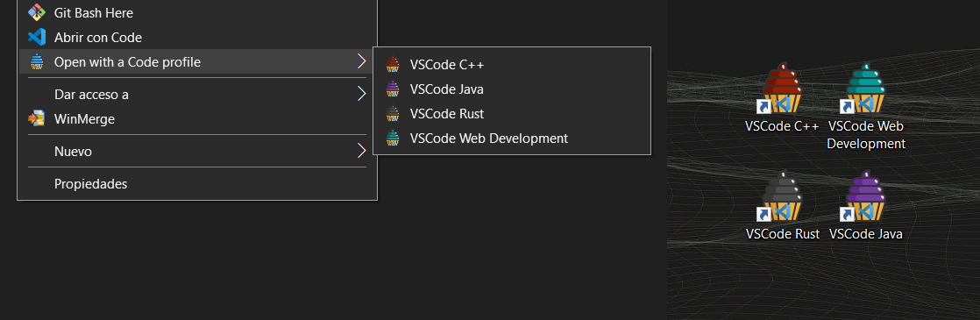
Task: Click the red cupcake icon in submenu
Action: click(393, 64)
